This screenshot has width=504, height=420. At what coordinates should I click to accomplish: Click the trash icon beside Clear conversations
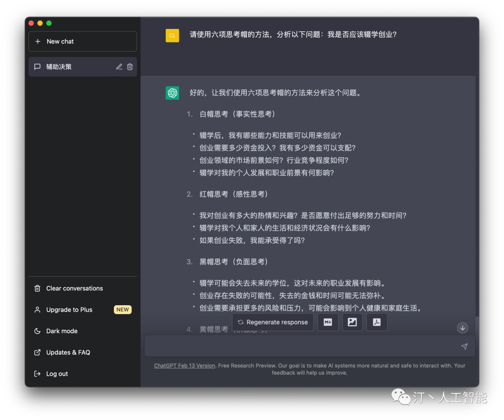[37, 288]
